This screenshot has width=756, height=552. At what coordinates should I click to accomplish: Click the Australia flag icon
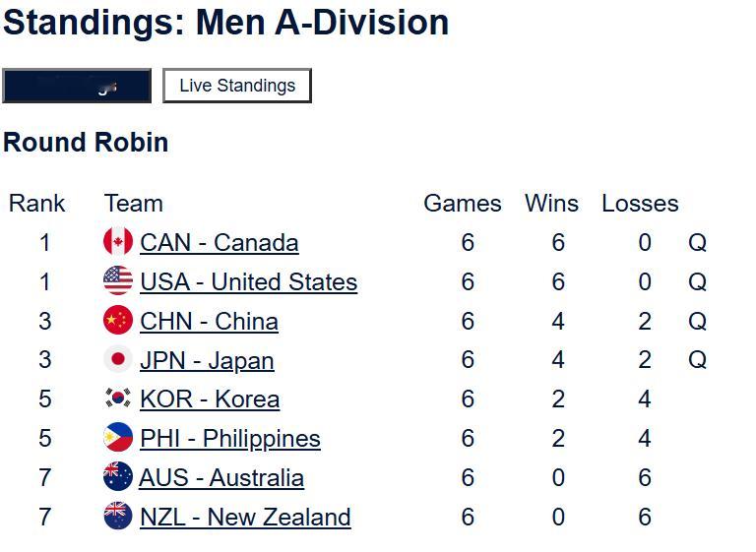coord(118,478)
